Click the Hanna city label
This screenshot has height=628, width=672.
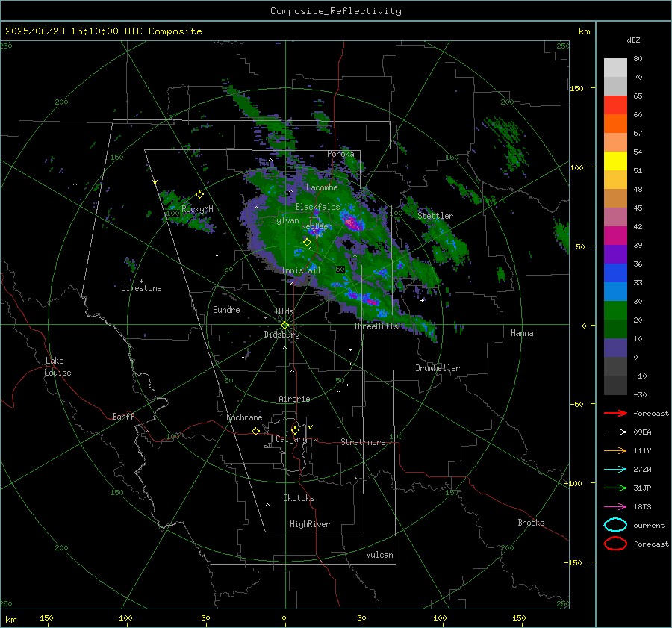[522, 333]
